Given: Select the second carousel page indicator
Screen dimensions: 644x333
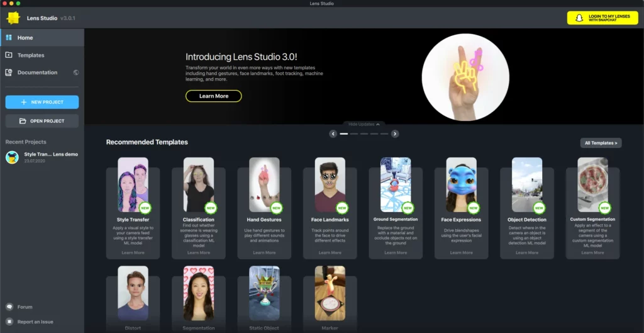Looking at the screenshot, I should pos(354,133).
